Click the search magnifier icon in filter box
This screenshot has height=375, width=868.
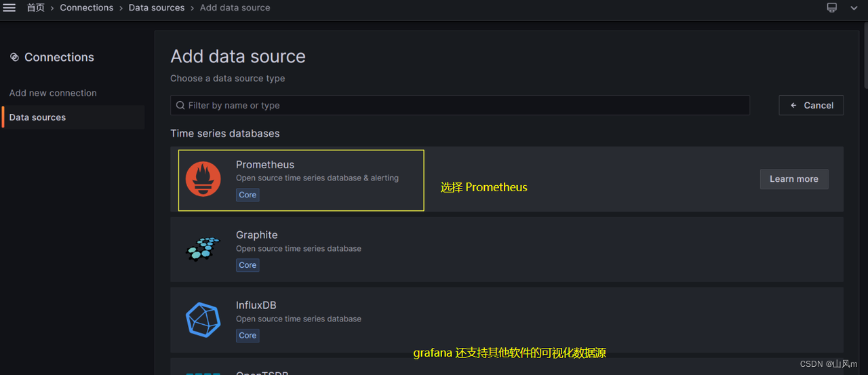180,105
